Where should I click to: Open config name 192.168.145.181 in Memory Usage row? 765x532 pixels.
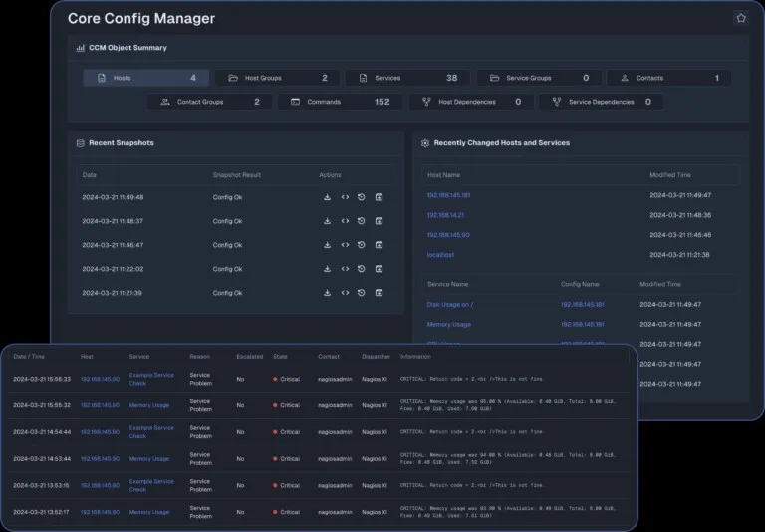point(583,324)
